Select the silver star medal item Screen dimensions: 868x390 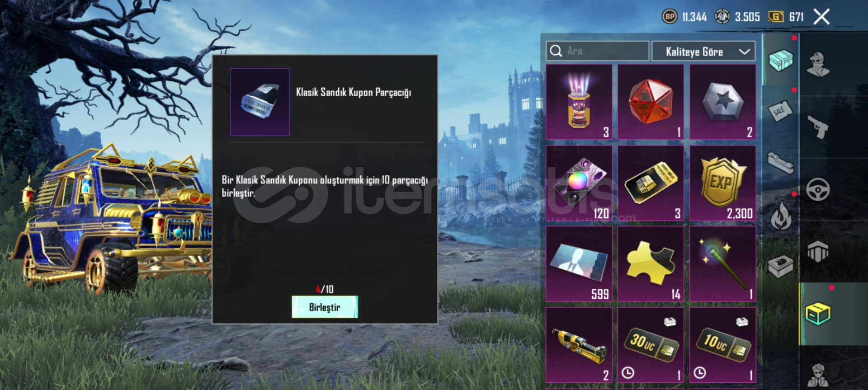[722, 102]
